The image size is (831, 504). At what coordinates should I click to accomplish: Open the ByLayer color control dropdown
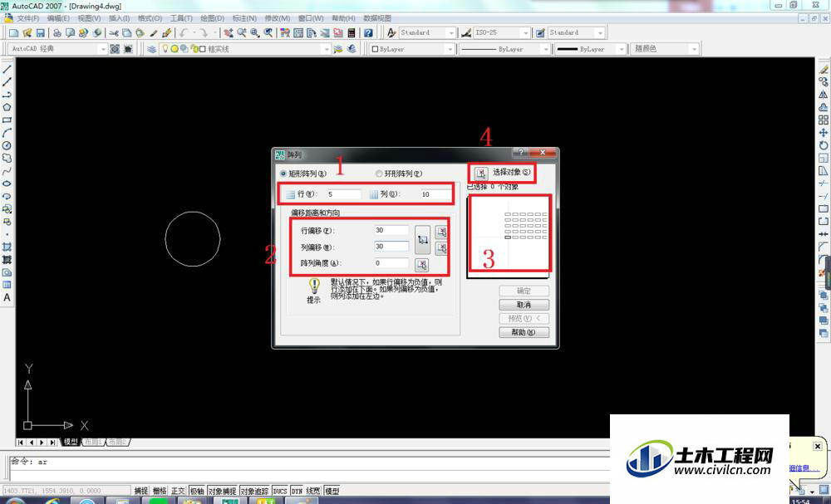point(450,49)
